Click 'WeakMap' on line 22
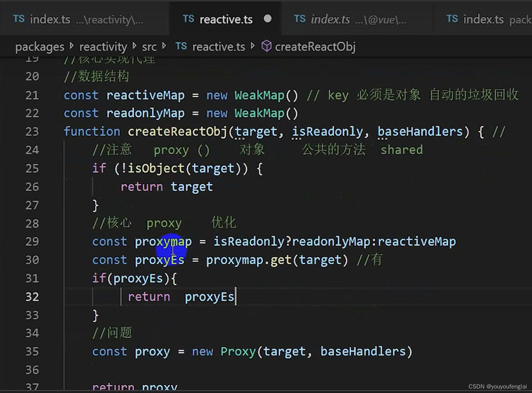This screenshot has width=532, height=393. 259,114
